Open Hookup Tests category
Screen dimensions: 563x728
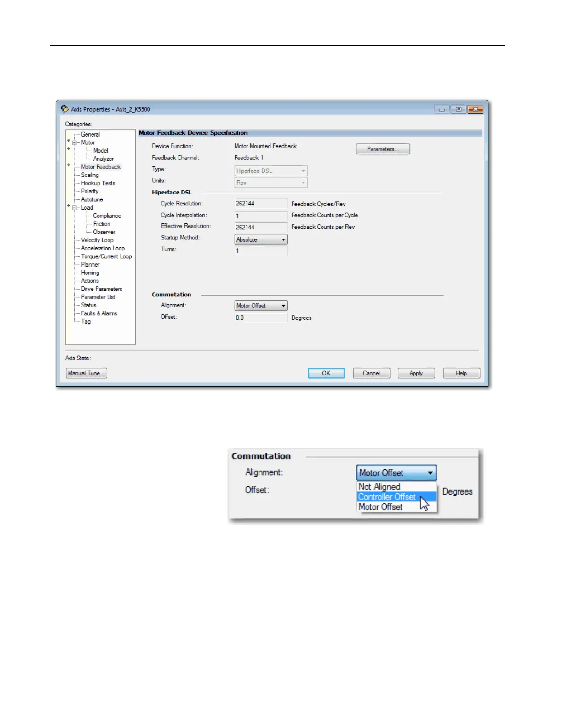point(98,183)
